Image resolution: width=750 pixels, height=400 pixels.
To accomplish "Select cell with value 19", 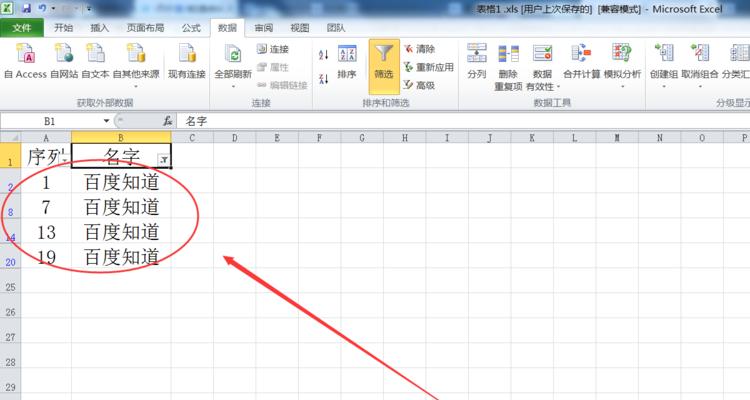I will tap(46, 257).
